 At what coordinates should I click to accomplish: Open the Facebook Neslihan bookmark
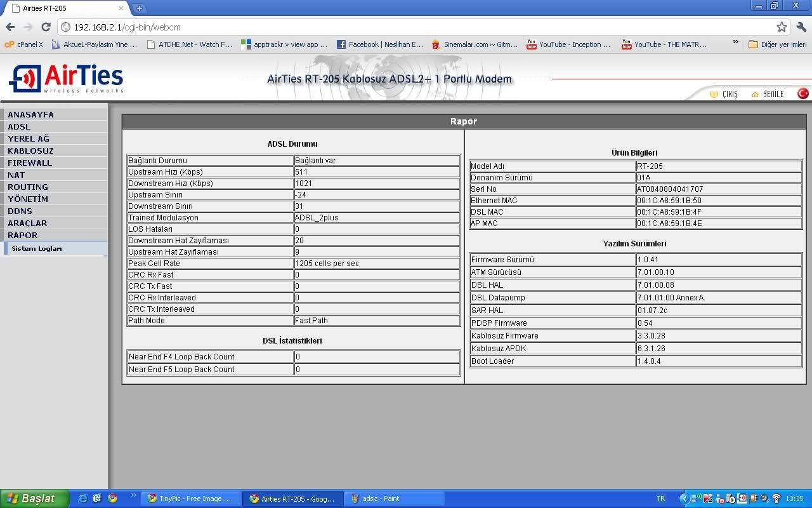pyautogui.click(x=379, y=44)
